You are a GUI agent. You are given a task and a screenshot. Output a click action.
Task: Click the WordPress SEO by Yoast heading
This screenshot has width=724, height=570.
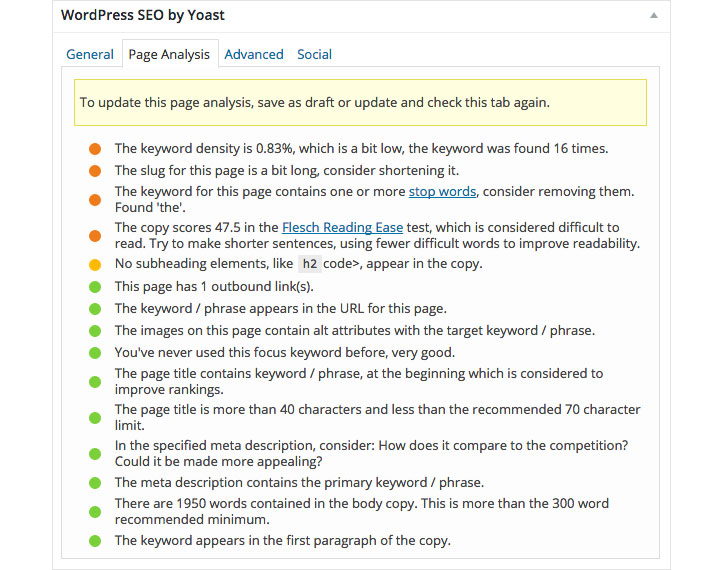[143, 15]
